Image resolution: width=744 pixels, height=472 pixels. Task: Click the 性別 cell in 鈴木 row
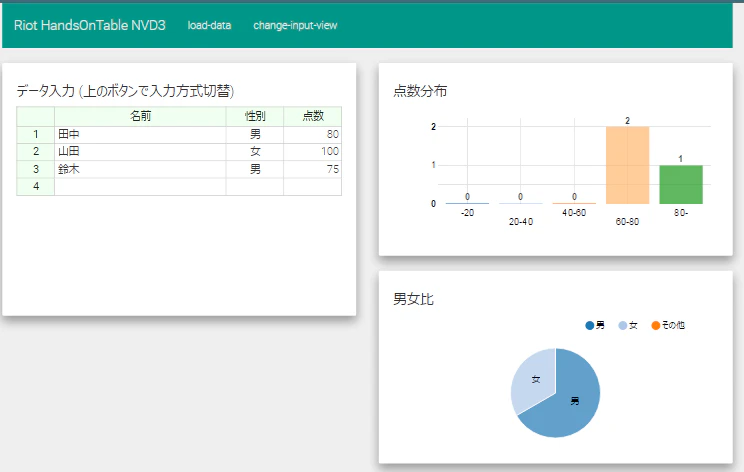click(x=255, y=169)
